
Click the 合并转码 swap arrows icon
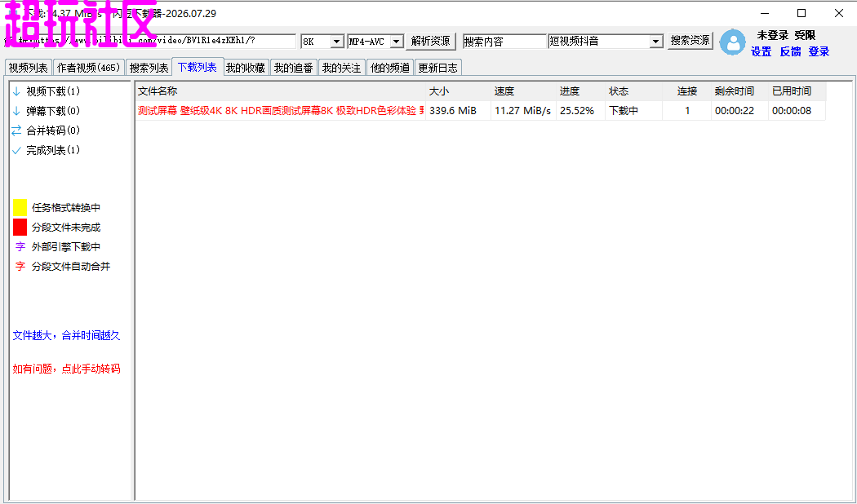click(x=16, y=130)
